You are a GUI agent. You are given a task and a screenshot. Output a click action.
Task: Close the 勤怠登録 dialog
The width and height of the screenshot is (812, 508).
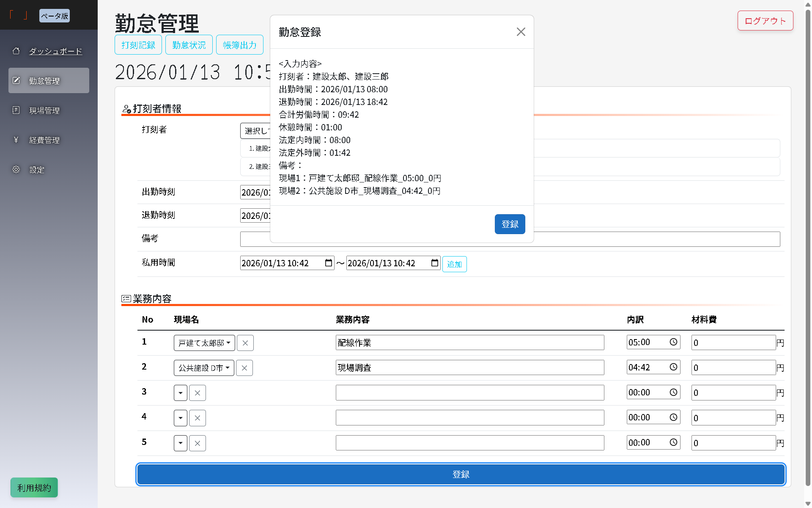click(521, 32)
